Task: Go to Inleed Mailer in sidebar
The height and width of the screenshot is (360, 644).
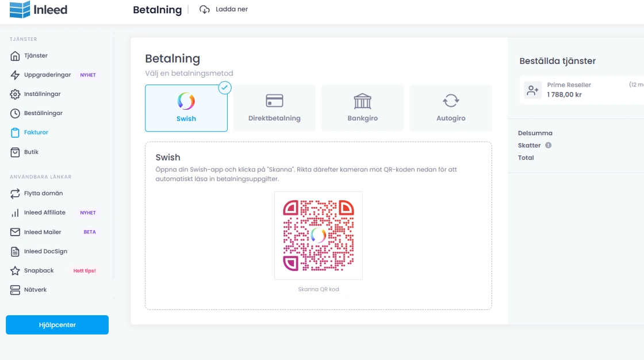Action: point(43,232)
